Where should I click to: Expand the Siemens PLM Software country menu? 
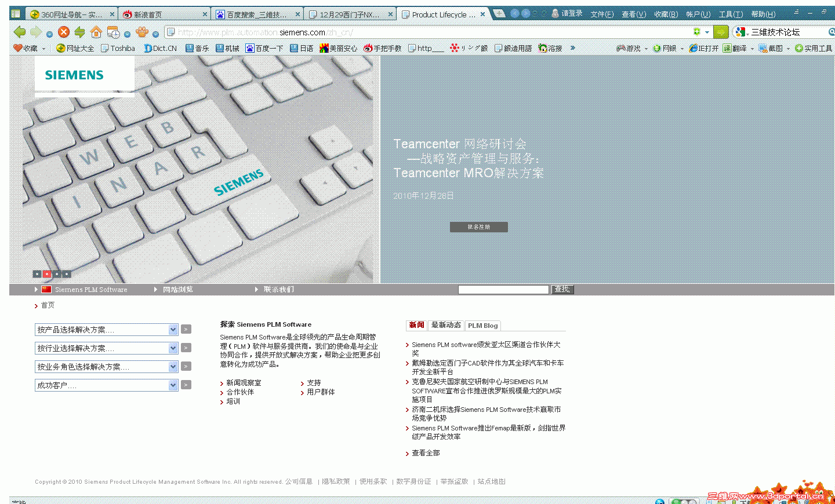coord(81,290)
